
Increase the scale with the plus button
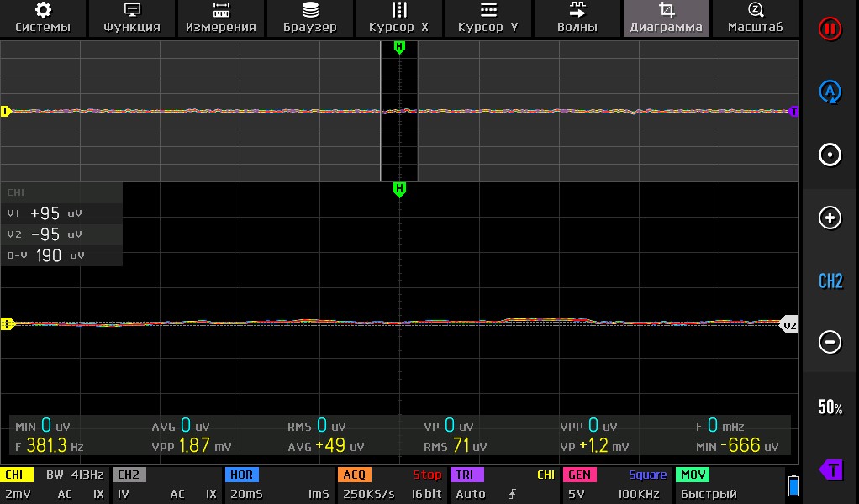click(830, 218)
